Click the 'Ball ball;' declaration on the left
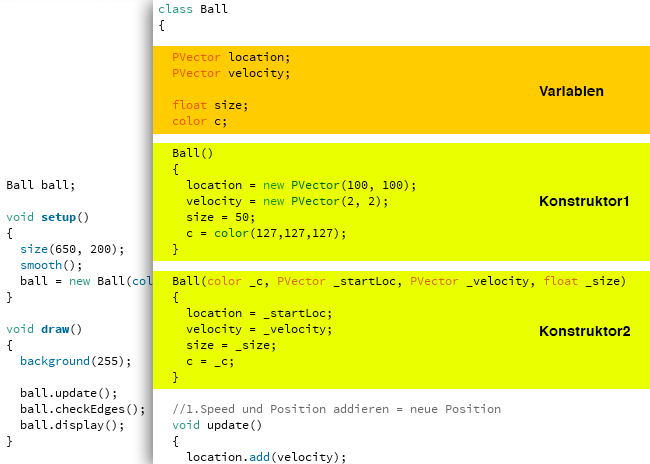650x464 pixels. coord(40,184)
